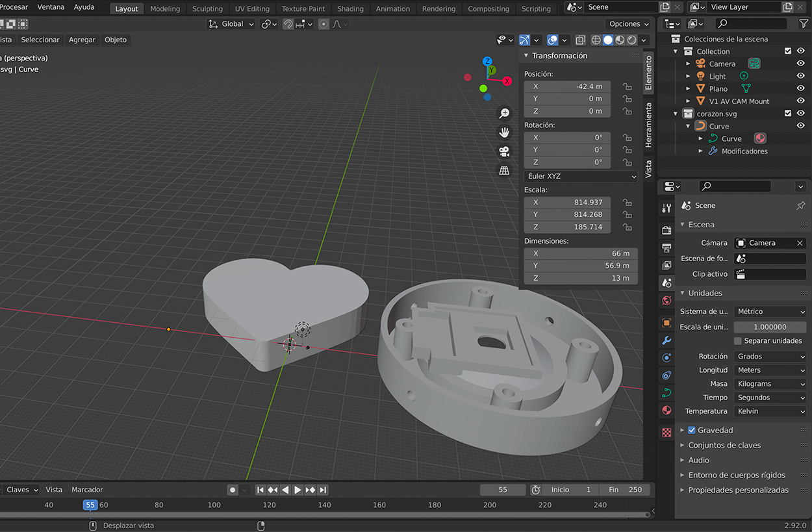
Task: Open the World properties globe icon
Action: pyautogui.click(x=666, y=301)
